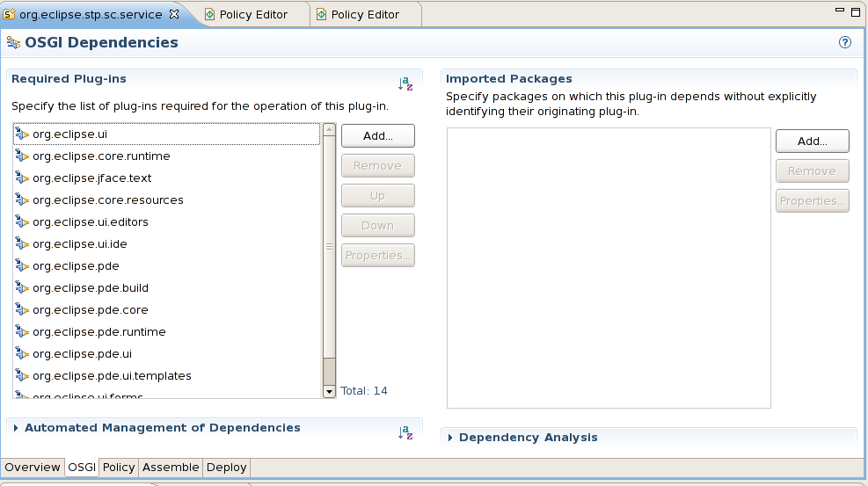Minimize the editor area
Image resolution: width=868 pixels, height=486 pixels.
(x=840, y=10)
